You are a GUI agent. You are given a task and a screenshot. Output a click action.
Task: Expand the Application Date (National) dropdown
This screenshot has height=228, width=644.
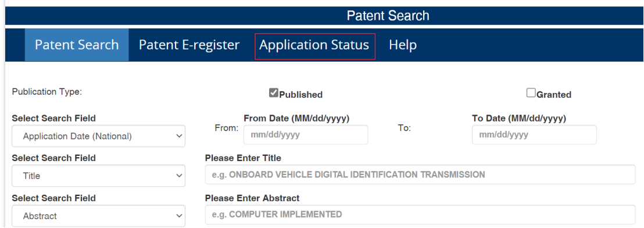pos(99,136)
